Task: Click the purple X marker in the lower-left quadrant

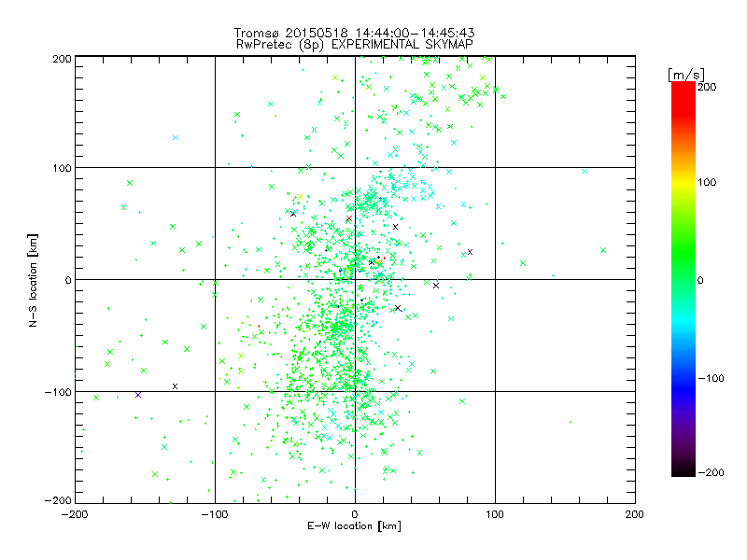Action: click(x=138, y=395)
